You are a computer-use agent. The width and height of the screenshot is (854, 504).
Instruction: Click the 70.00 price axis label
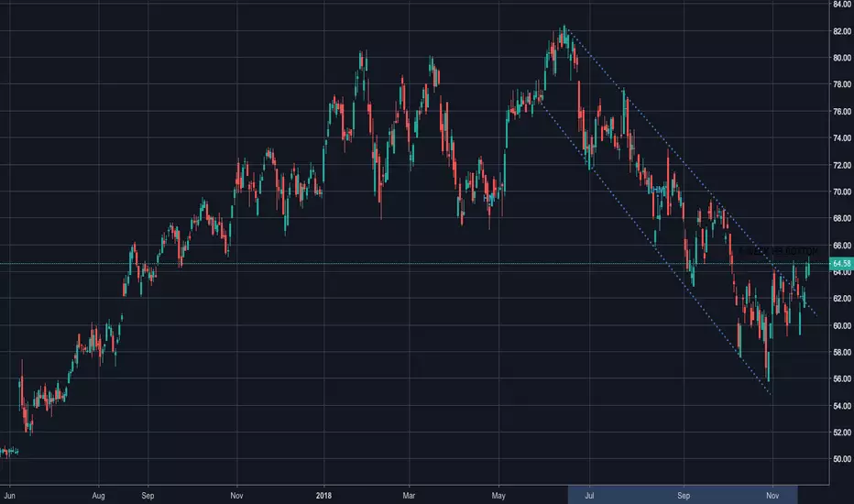(842, 192)
